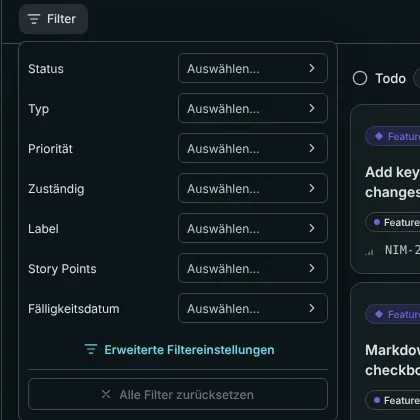
Task: Click Feature type badge on Markdown card
Action: click(393, 314)
